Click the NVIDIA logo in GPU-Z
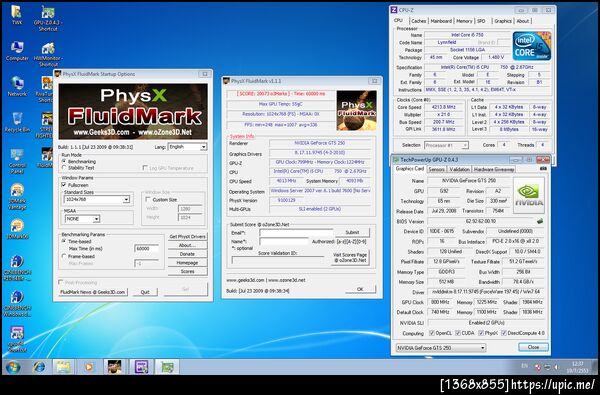 pyautogui.click(x=528, y=195)
